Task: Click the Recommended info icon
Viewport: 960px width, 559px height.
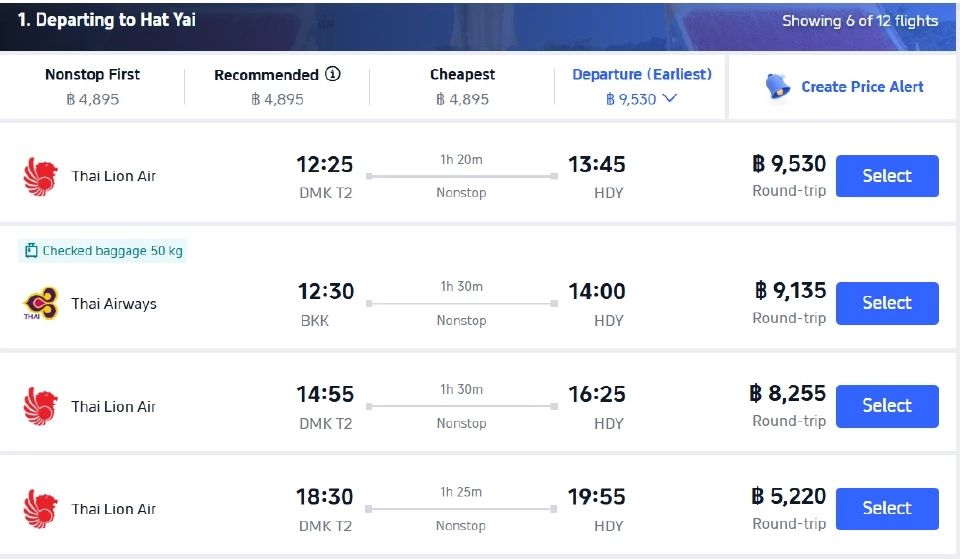Action: [333, 74]
